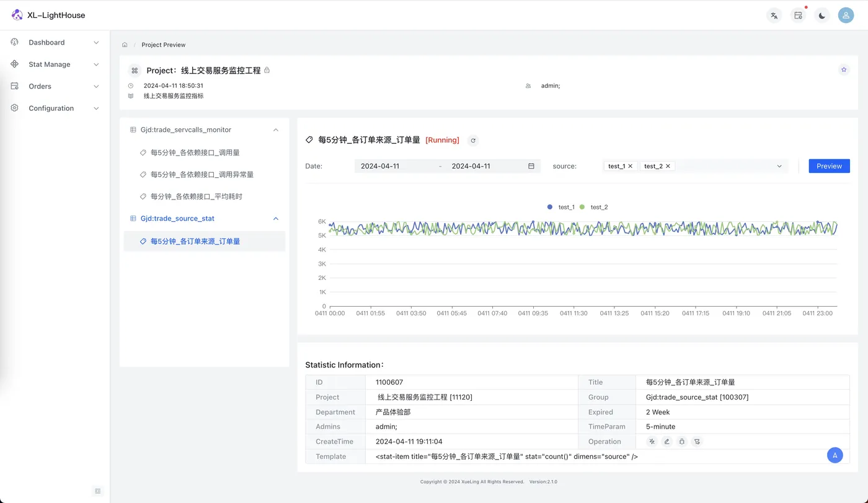
Task: Click the end date field
Action: (x=471, y=166)
